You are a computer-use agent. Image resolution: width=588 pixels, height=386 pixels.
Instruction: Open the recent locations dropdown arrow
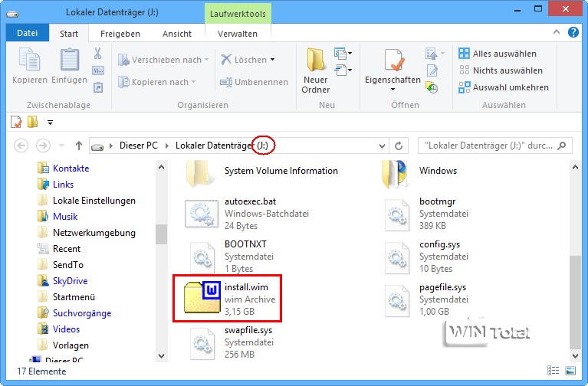(62, 146)
